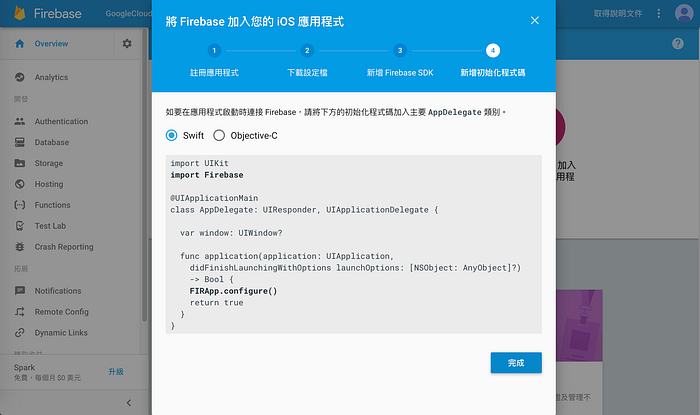Viewport: 700px width, 415px height.
Task: Click the Overview link in sidebar
Action: (51, 44)
